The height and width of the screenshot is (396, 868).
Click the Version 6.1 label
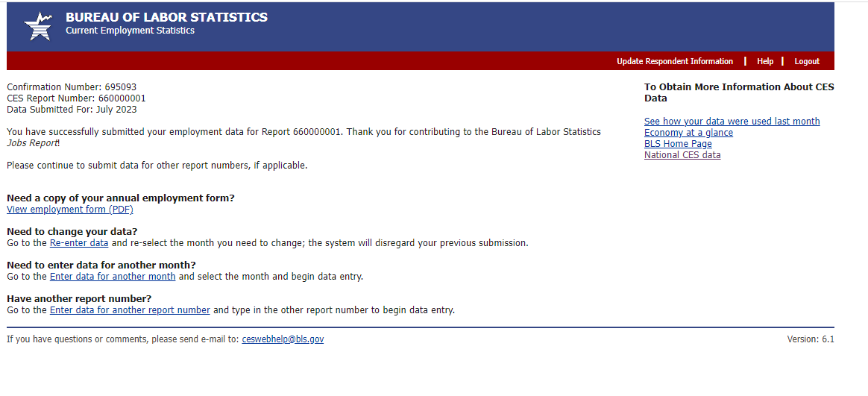(x=811, y=339)
